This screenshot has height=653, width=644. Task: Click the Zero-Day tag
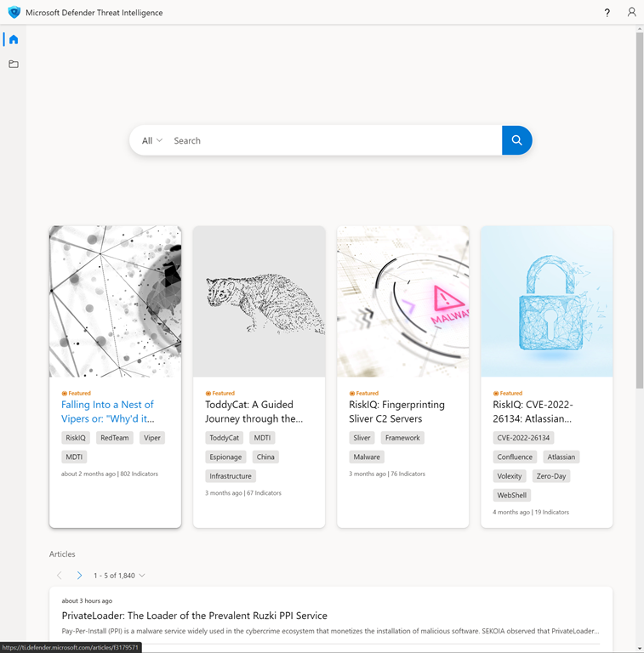click(x=551, y=476)
